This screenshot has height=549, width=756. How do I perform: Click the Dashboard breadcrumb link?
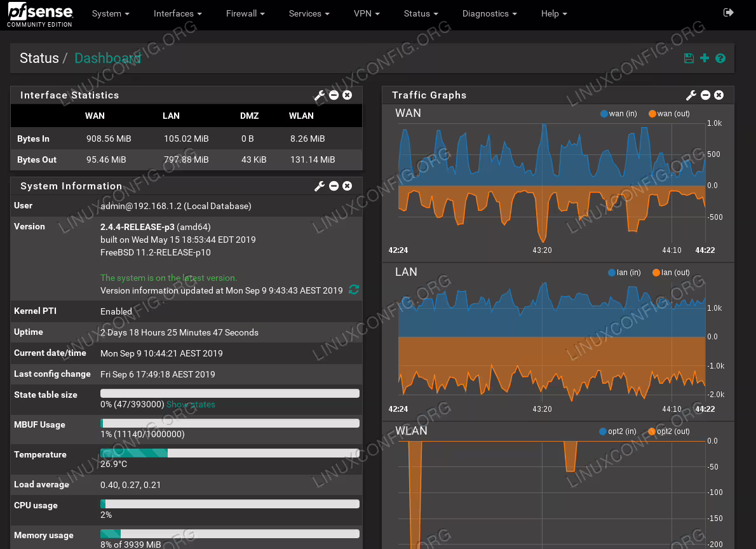(107, 58)
